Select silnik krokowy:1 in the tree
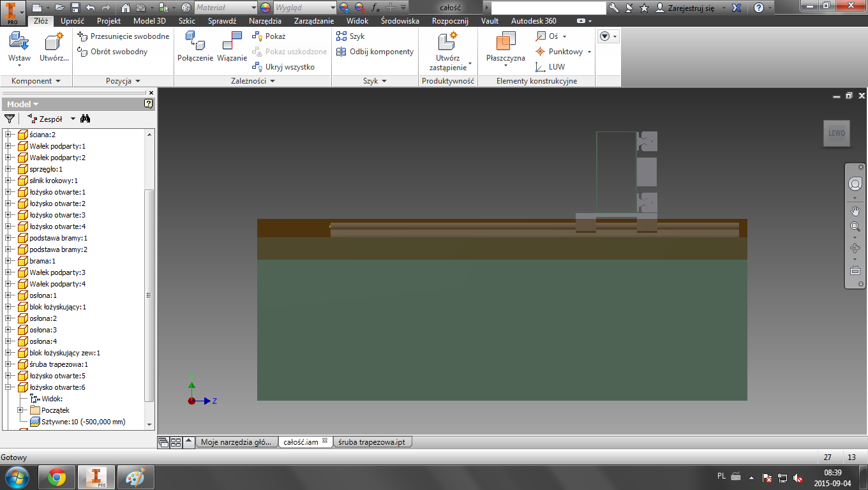 (x=54, y=181)
